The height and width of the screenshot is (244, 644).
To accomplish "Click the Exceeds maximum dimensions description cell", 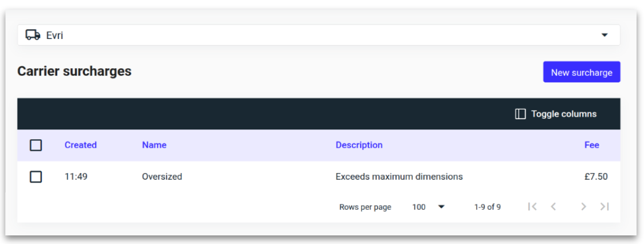I will tap(399, 177).
